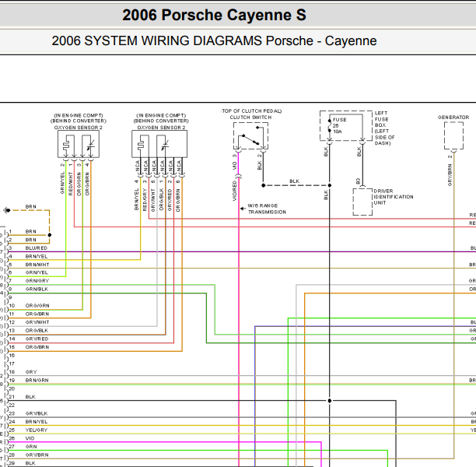Click the vertical "GRY/BRN" label under generator
This screenshot has height=467, width=476.
point(450,175)
